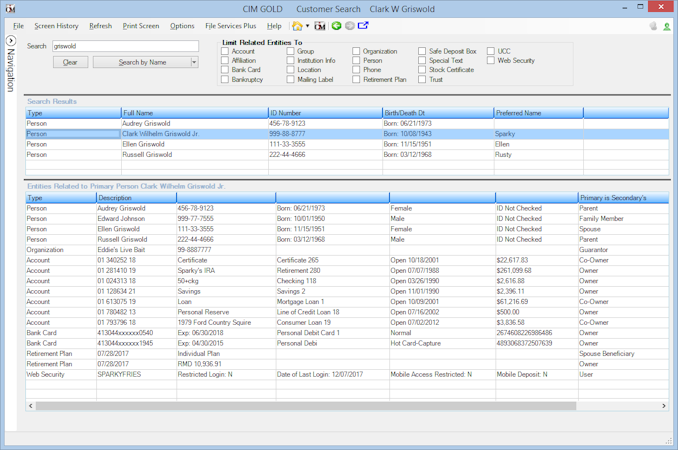Image resolution: width=678 pixels, height=450 pixels.
Task: Click the blue open-in-new-window icon
Action: (x=363, y=26)
